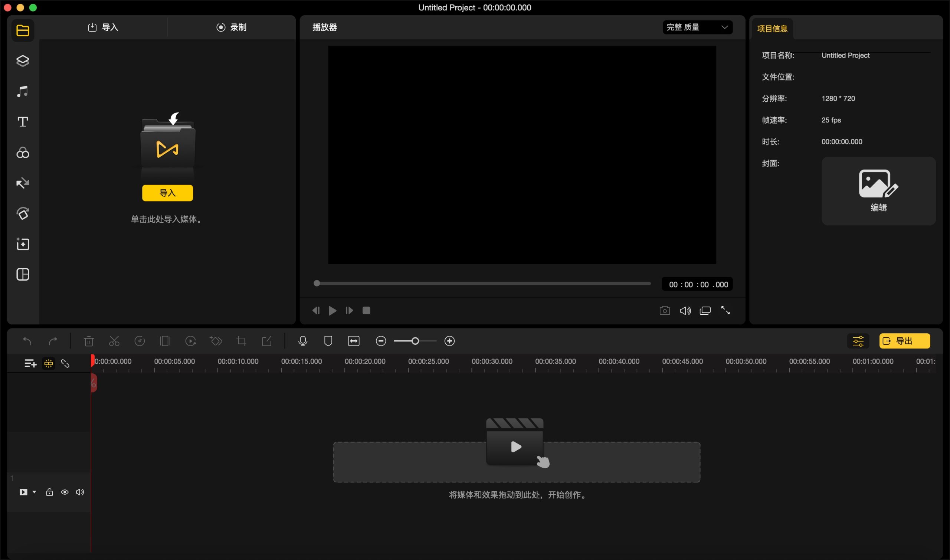Click the player timecode field
Screen dimensions: 950x560
click(x=697, y=285)
